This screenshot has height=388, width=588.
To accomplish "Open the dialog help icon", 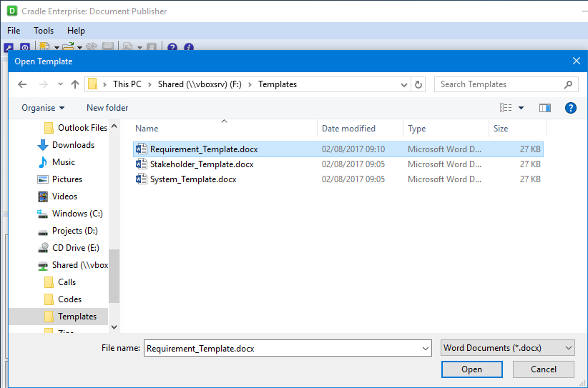I will pos(570,108).
